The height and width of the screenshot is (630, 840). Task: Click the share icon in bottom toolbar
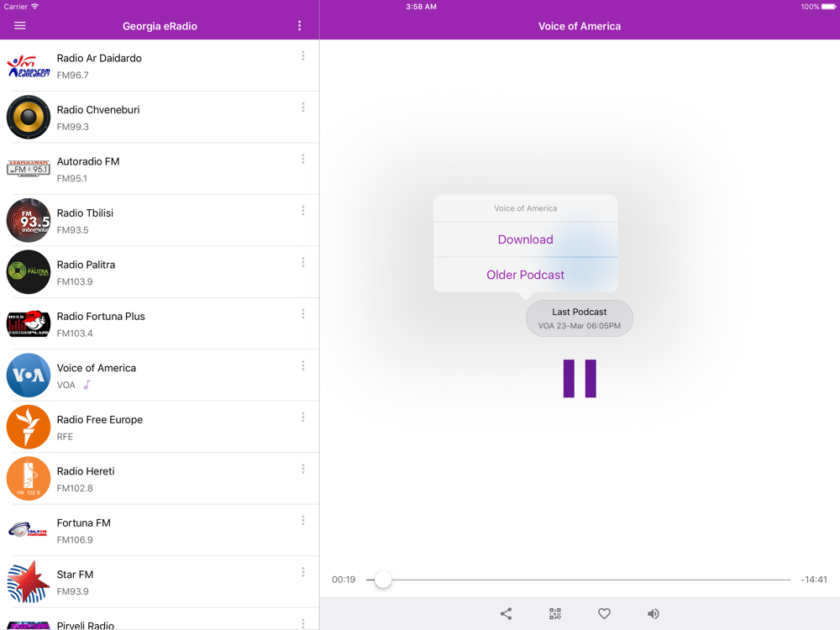tap(506, 614)
